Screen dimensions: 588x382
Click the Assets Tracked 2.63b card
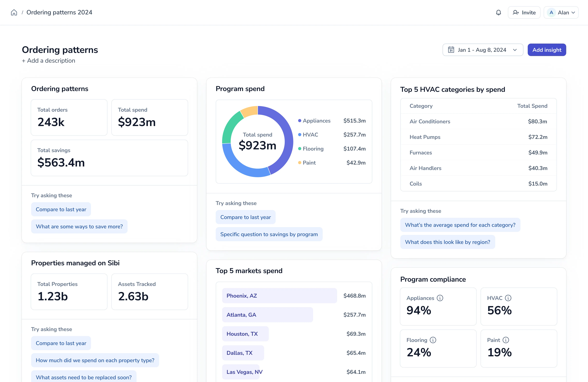(x=149, y=292)
